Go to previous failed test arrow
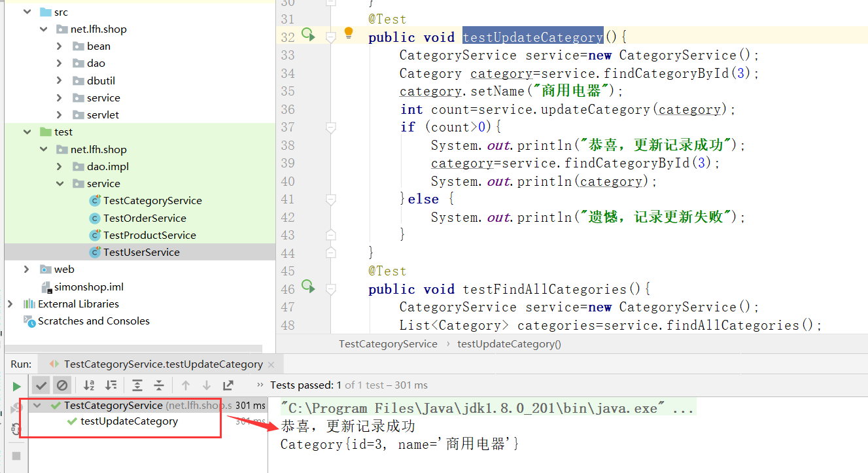This screenshot has width=868, height=473. [186, 386]
